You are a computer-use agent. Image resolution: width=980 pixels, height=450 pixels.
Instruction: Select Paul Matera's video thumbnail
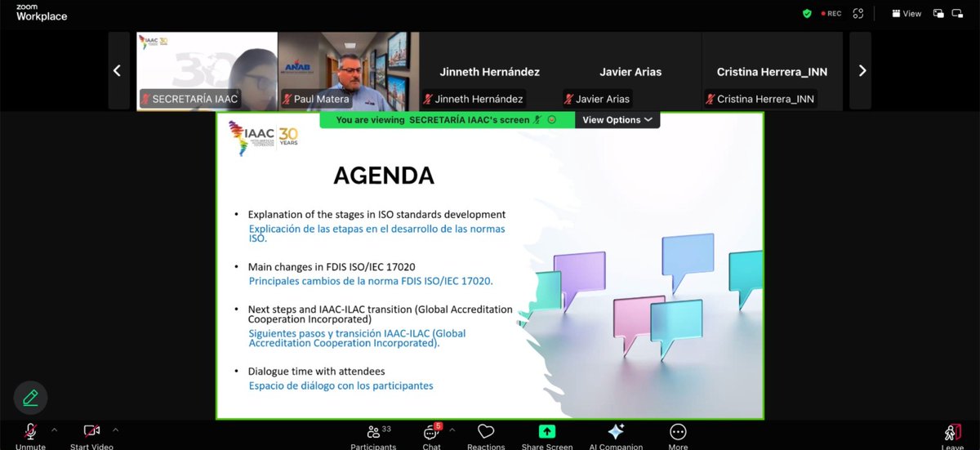coord(348,71)
